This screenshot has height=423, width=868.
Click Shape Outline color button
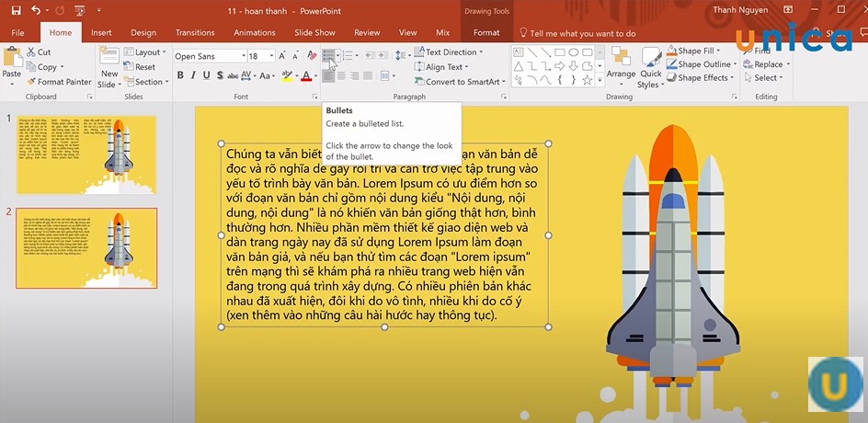(703, 64)
